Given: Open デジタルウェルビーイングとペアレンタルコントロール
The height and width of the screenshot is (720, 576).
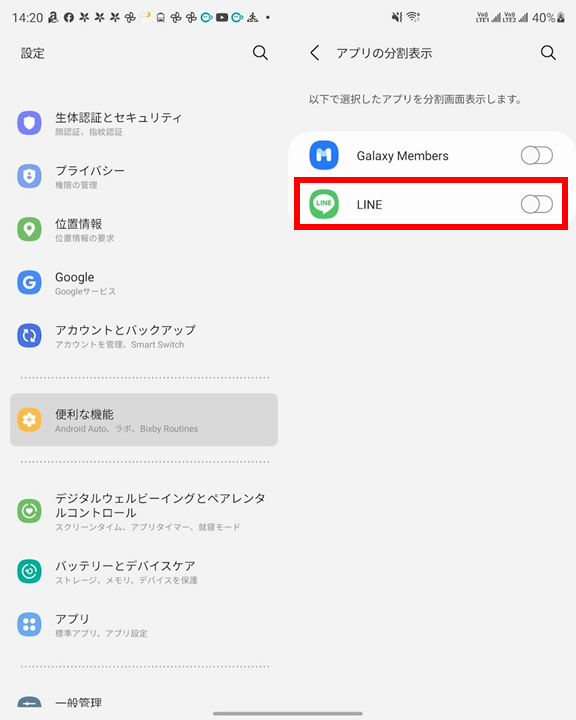Looking at the screenshot, I should pyautogui.click(x=144, y=511).
